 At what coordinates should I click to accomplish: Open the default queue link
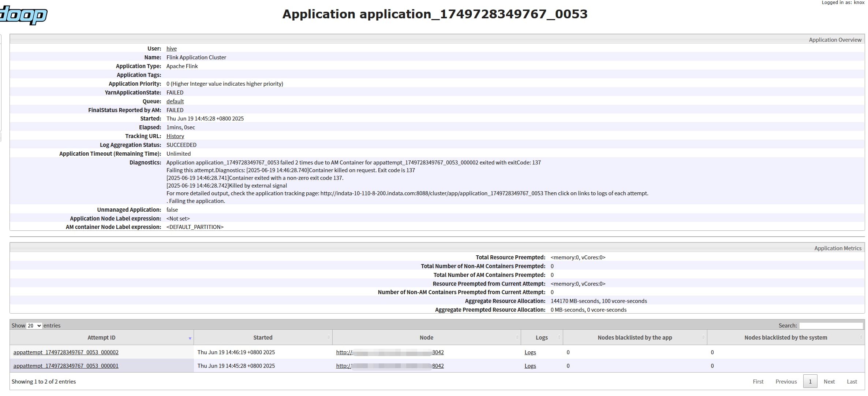[x=175, y=101]
